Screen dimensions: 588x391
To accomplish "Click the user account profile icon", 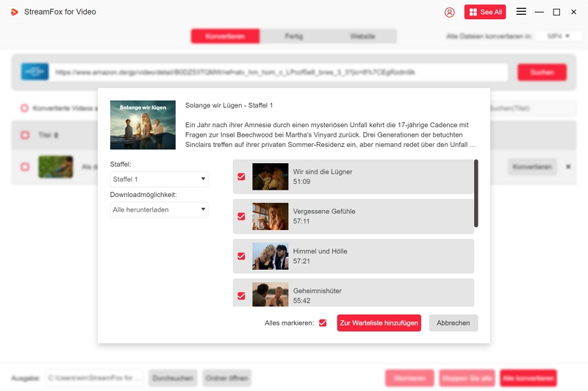I will point(450,12).
